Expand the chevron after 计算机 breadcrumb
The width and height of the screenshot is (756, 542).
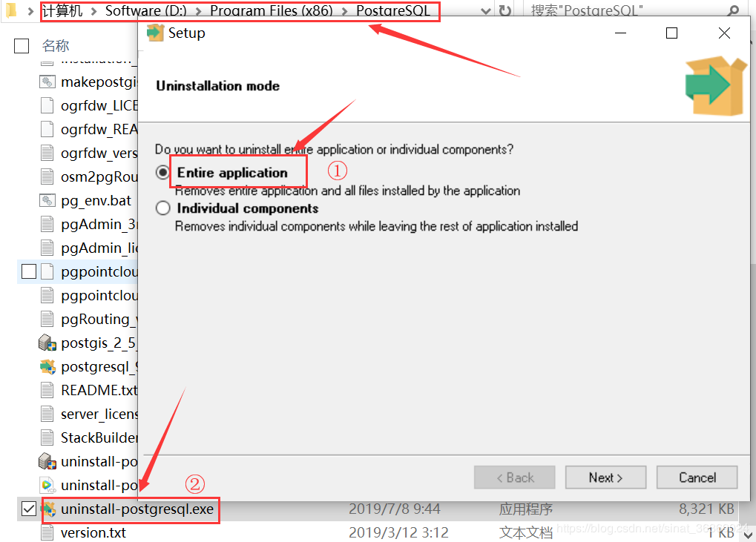coord(94,10)
